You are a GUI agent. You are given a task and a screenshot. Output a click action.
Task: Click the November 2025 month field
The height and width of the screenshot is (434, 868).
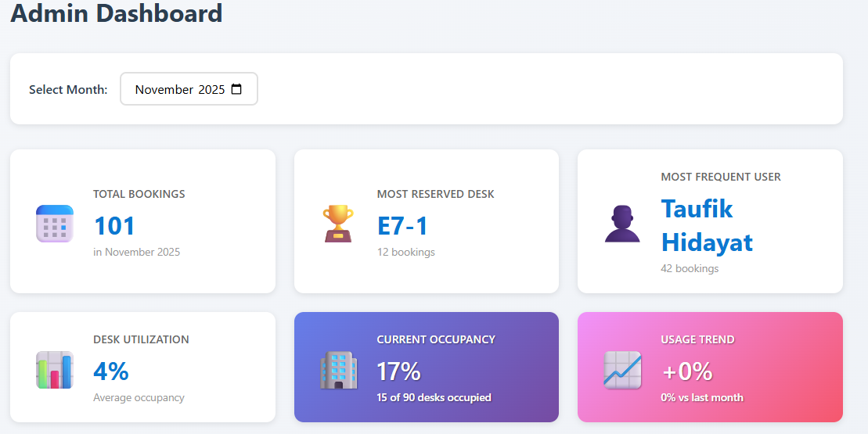pyautogui.click(x=189, y=89)
